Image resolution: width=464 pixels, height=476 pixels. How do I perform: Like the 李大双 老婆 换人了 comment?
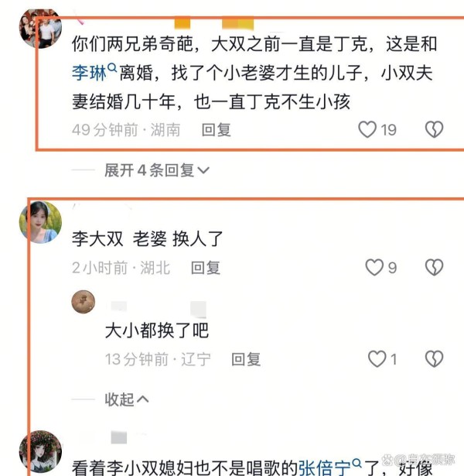click(374, 268)
